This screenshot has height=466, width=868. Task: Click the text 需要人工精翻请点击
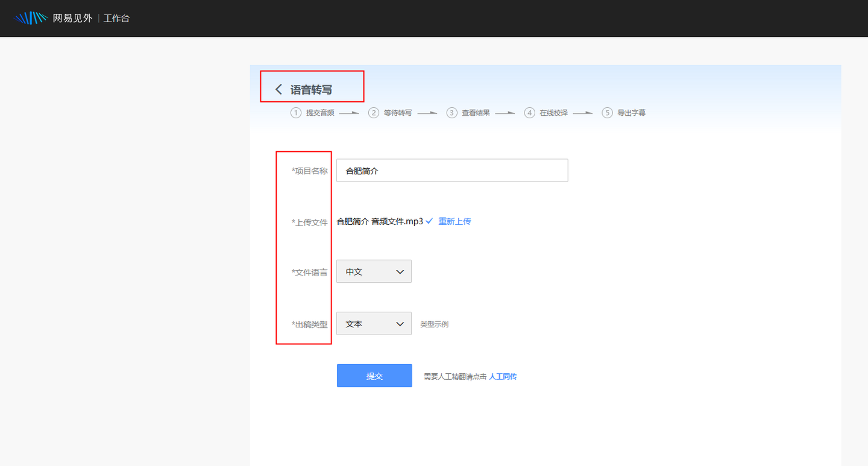coord(455,376)
